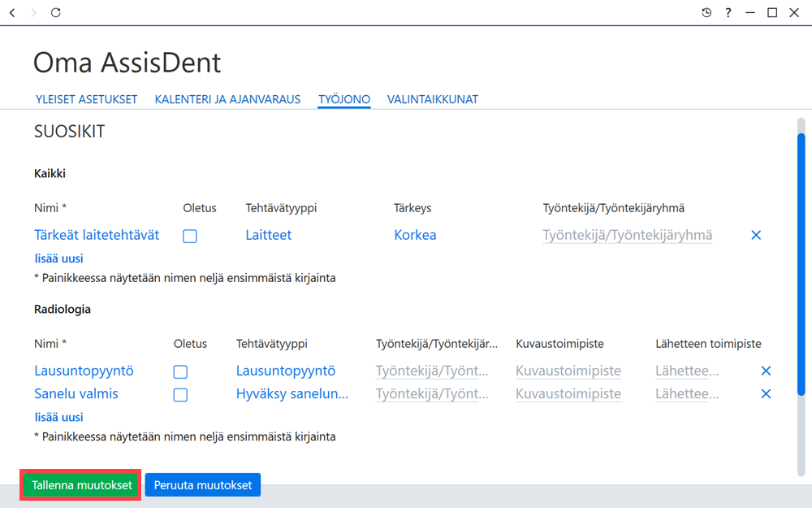Edit the name Sanelu valmis
This screenshot has height=508, width=812.
click(76, 393)
